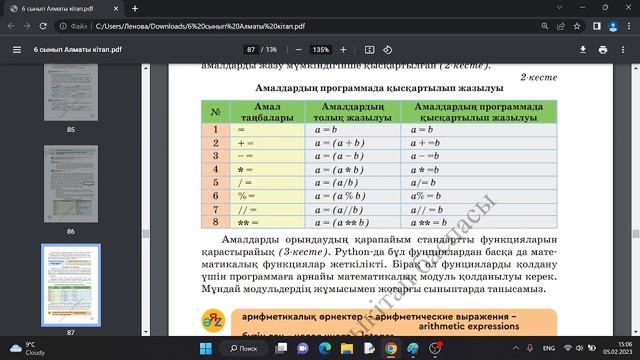This screenshot has width=640, height=360.
Task: Open the volume speaker icon in tray
Action: coord(579,348)
